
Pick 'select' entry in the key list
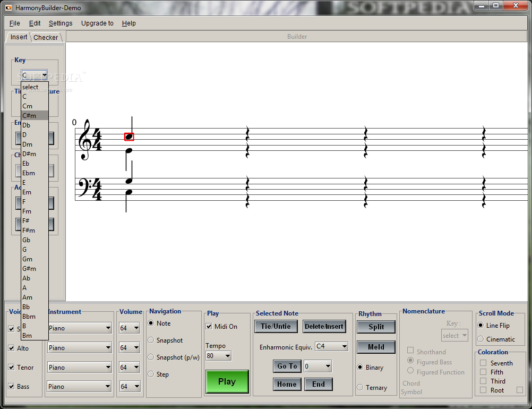[x=35, y=87]
